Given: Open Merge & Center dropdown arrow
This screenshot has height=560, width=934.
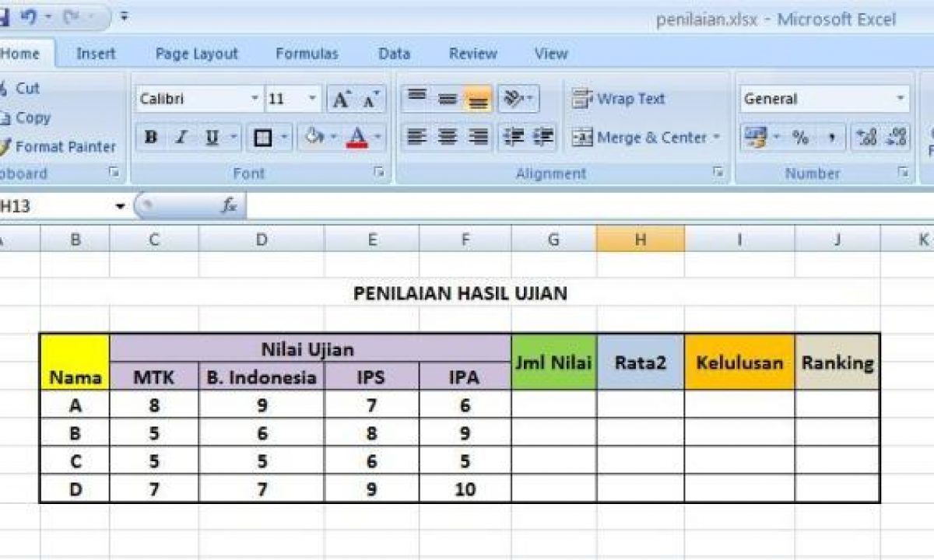Looking at the screenshot, I should (x=716, y=138).
